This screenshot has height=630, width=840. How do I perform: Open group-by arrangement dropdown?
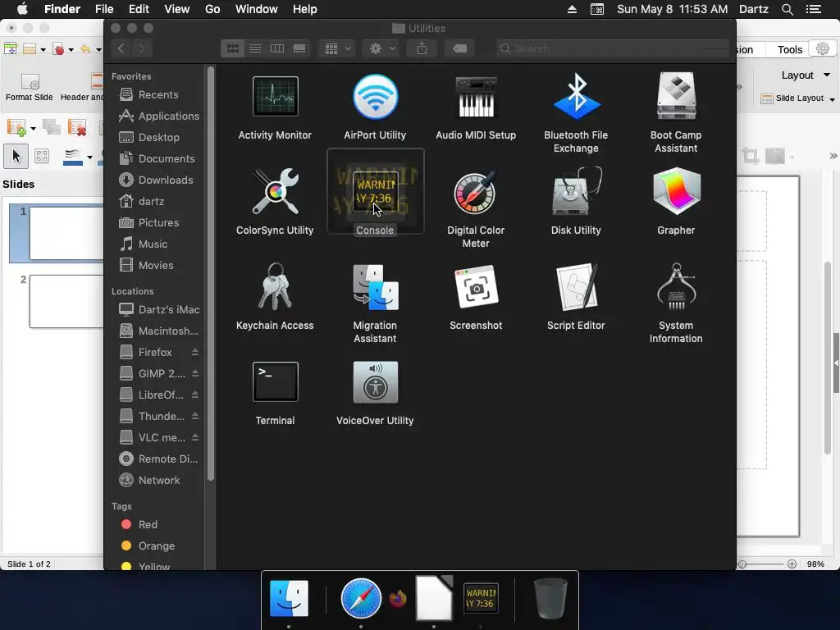coord(337,48)
